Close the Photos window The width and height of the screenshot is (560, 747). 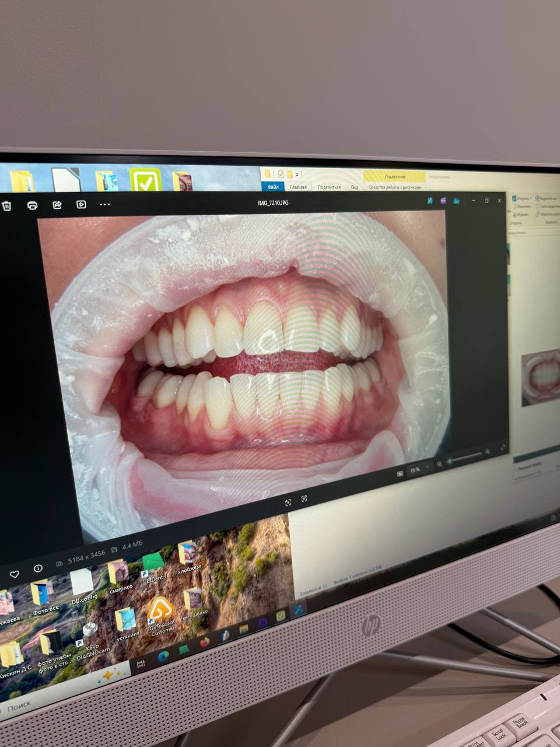(499, 201)
